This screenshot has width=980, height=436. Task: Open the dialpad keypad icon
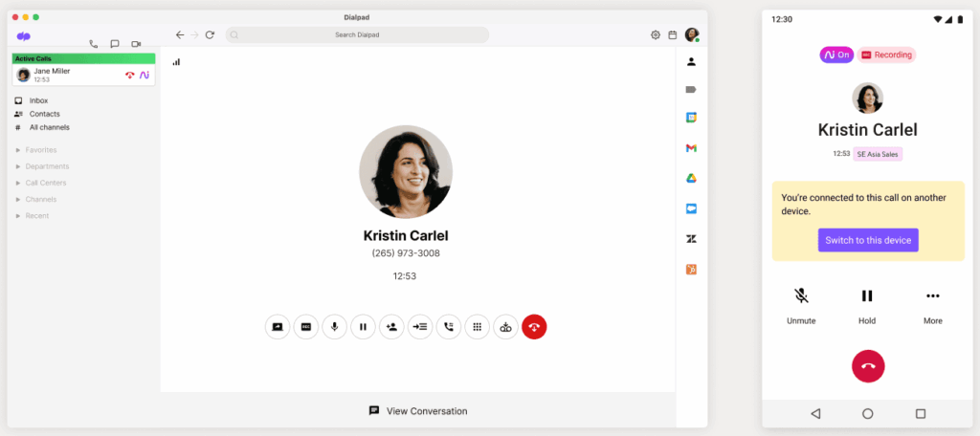(x=477, y=327)
